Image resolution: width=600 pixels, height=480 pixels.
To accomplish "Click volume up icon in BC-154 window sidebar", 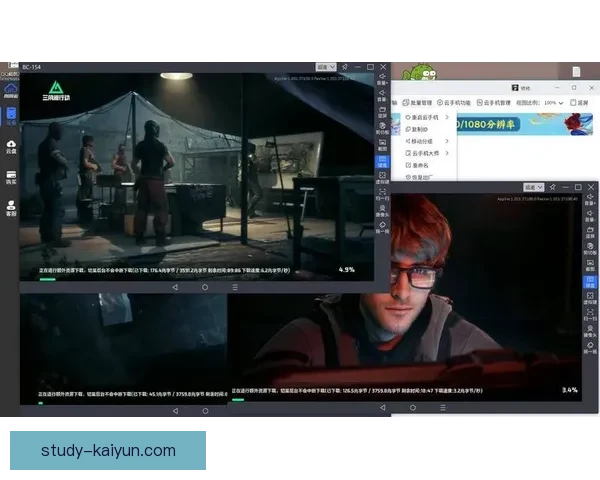I will (x=382, y=76).
